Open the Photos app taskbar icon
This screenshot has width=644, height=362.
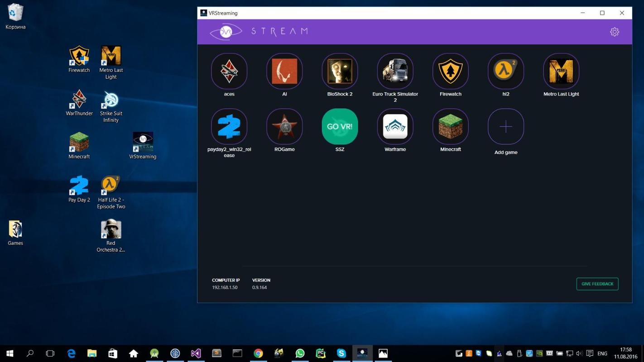pos(383,353)
